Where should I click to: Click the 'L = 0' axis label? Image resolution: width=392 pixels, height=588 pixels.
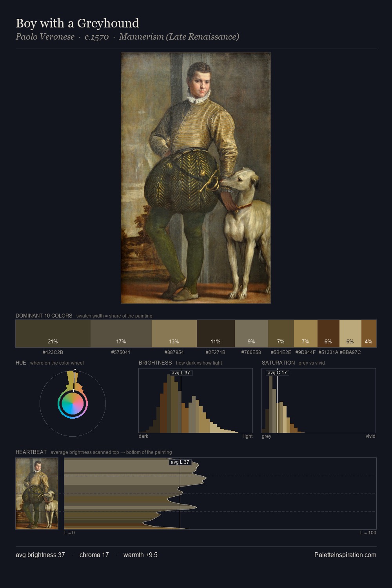pos(69,533)
